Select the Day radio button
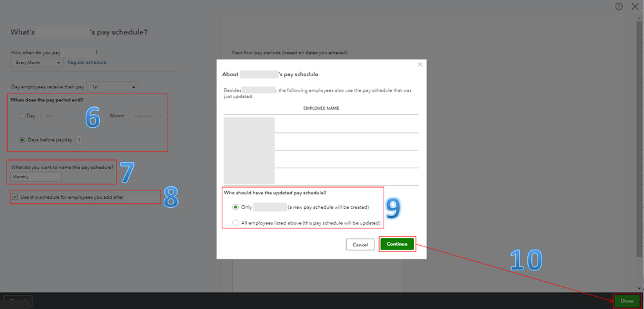The image size is (644, 309). [22, 116]
